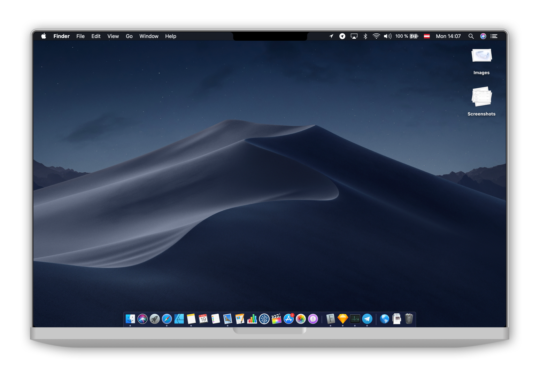Viewport: 540px width, 392px height.
Task: Open Telegram from the Dock
Action: pyautogui.click(x=367, y=319)
